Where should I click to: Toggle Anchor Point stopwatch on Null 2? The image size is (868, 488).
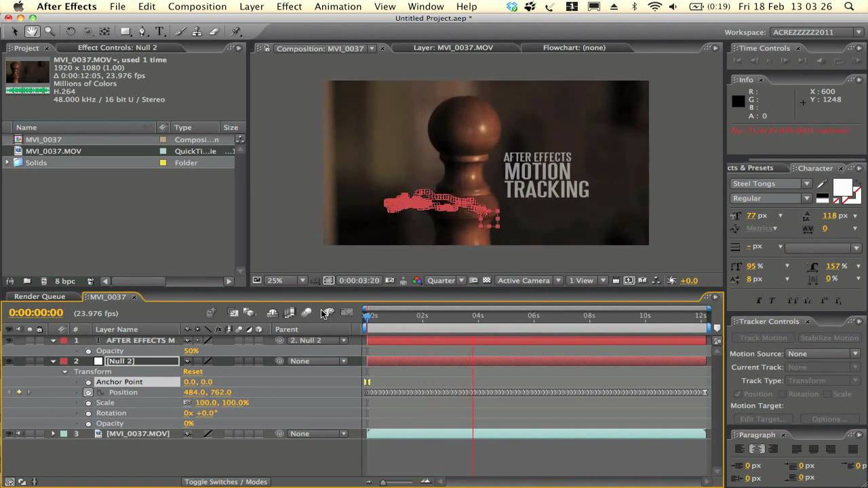pyautogui.click(x=88, y=382)
